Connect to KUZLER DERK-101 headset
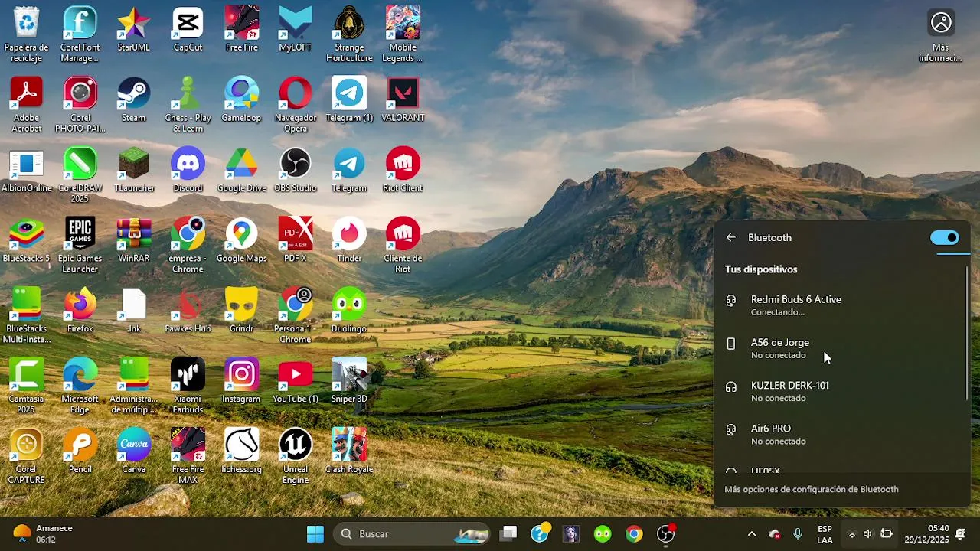This screenshot has height=551, width=980. click(x=841, y=391)
